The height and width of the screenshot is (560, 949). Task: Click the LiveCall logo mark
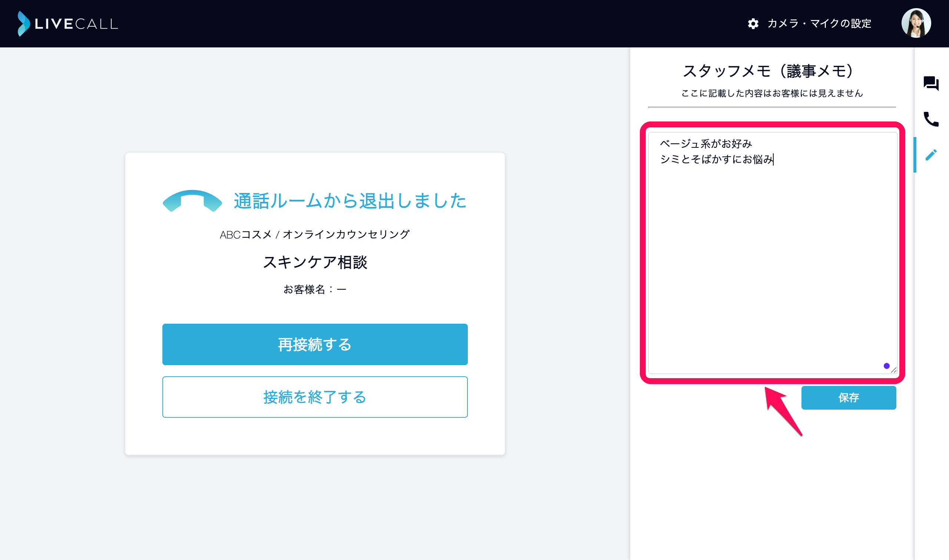click(x=23, y=24)
